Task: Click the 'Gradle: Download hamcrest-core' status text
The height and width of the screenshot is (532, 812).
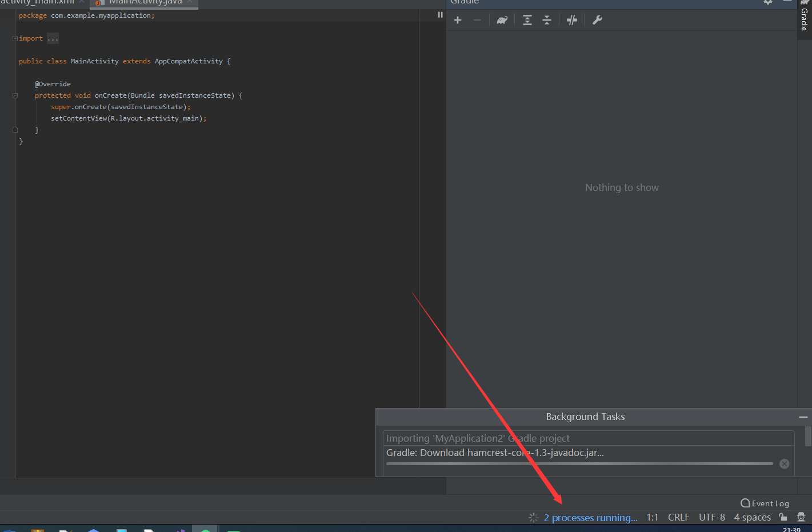Action: pos(495,453)
